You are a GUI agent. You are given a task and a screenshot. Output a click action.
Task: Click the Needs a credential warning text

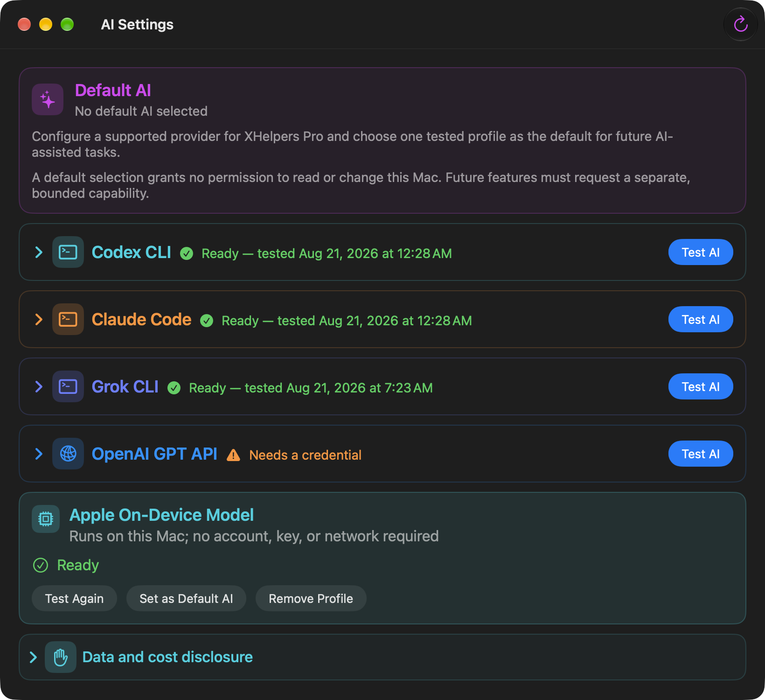(x=306, y=455)
